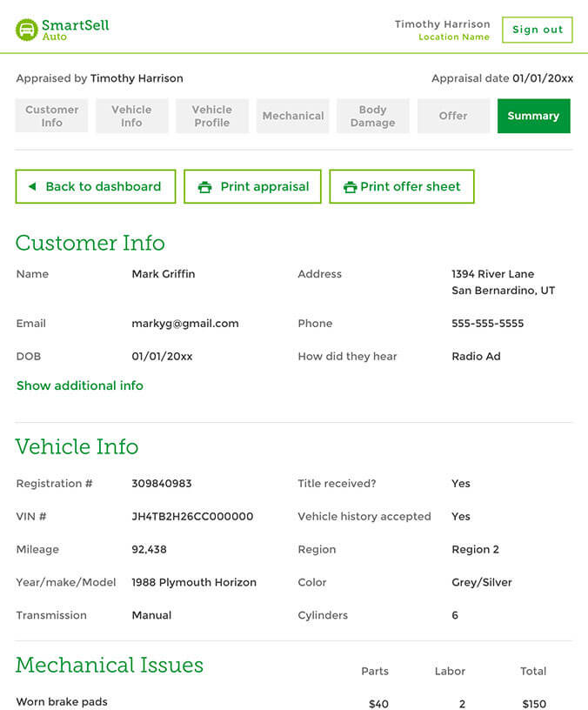Click the Print offer sheet button
The image size is (588, 710).
(x=402, y=186)
